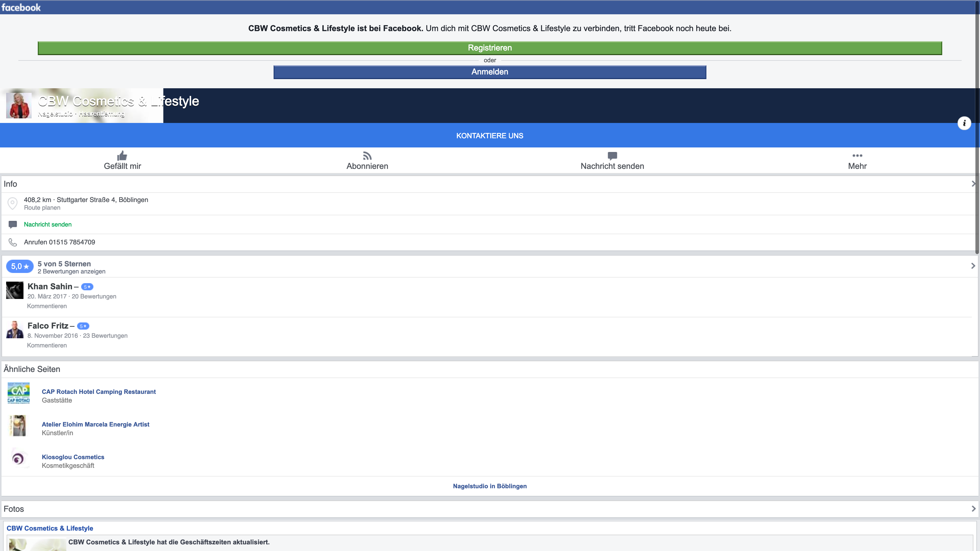Click the Nachricht senden speech bubble icon in the action bar
The image size is (980, 551).
coord(612,156)
